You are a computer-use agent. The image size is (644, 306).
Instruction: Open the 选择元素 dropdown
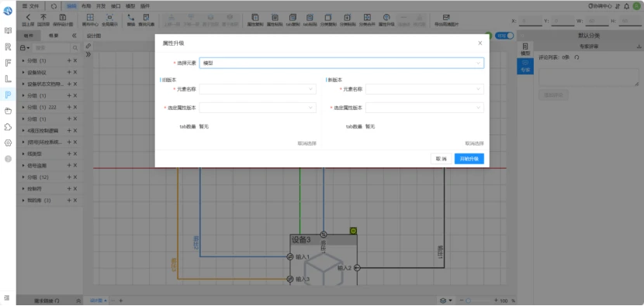pos(341,63)
